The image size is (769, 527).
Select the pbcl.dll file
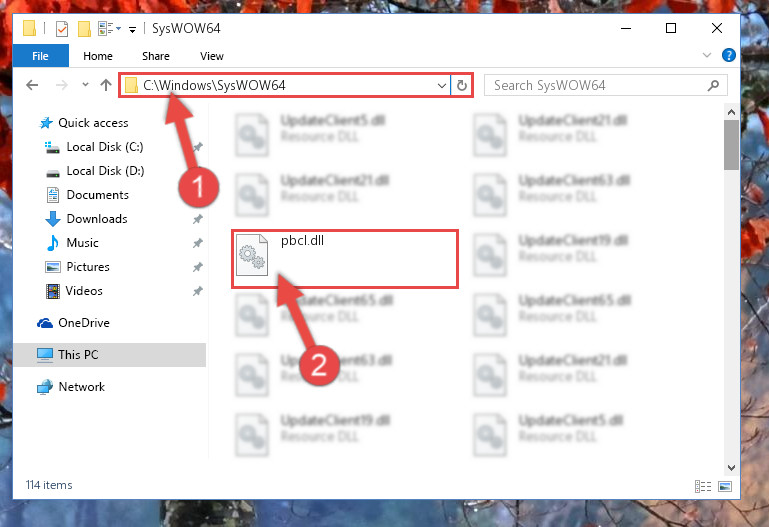pyautogui.click(x=345, y=258)
